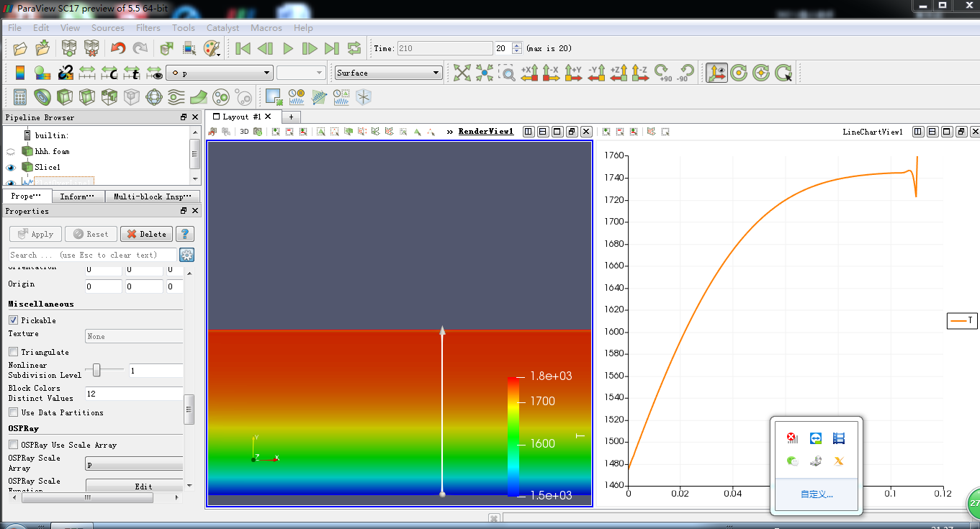This screenshot has width=980, height=529.
Task: Rotate view 90 degrees clockwise
Action: (x=663, y=73)
